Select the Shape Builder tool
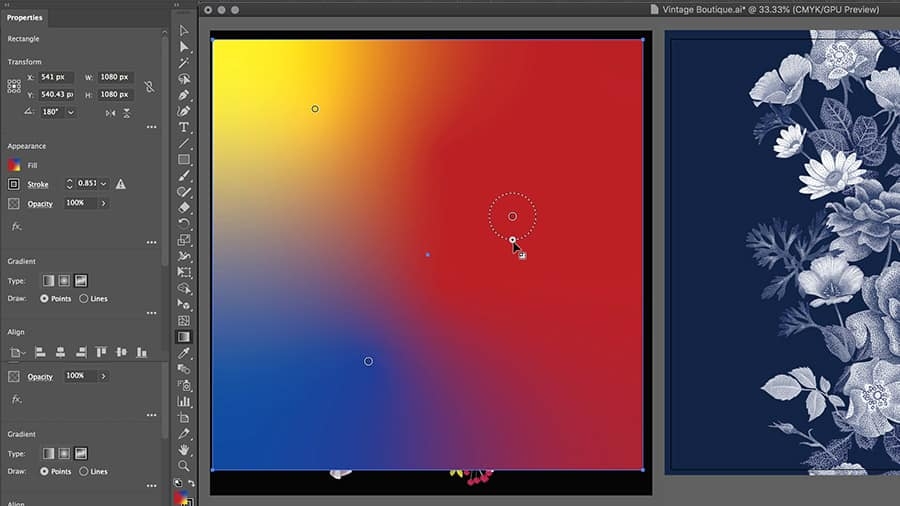This screenshot has width=900, height=506. [184, 289]
